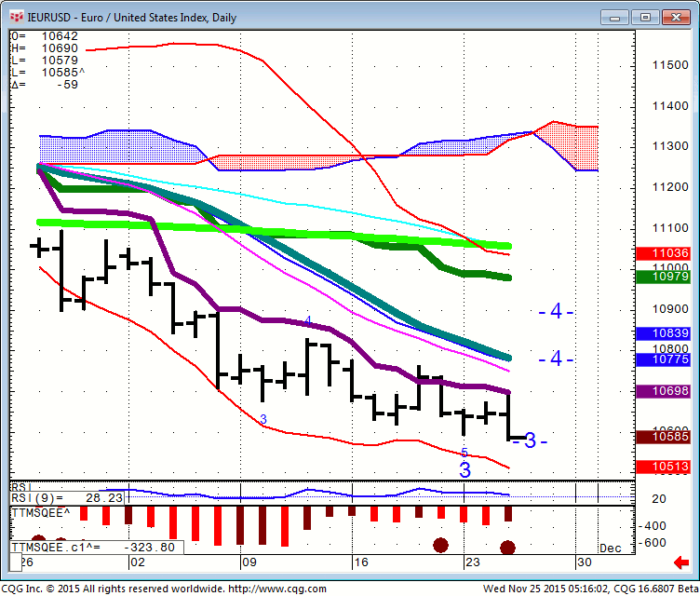Viewport: 700px width, 596px height.
Task: Click the CQG chart window title icon
Action: 17,17
